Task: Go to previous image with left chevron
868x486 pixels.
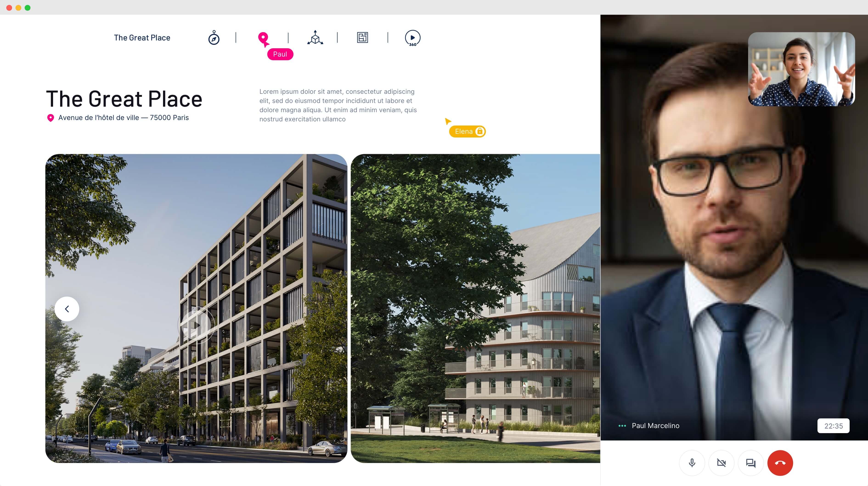Action: point(67,309)
